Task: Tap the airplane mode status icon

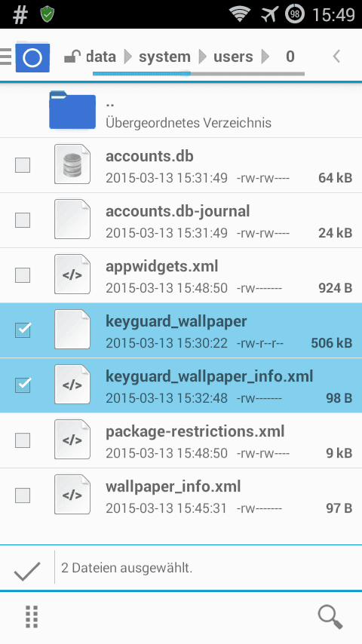Action: click(x=269, y=14)
